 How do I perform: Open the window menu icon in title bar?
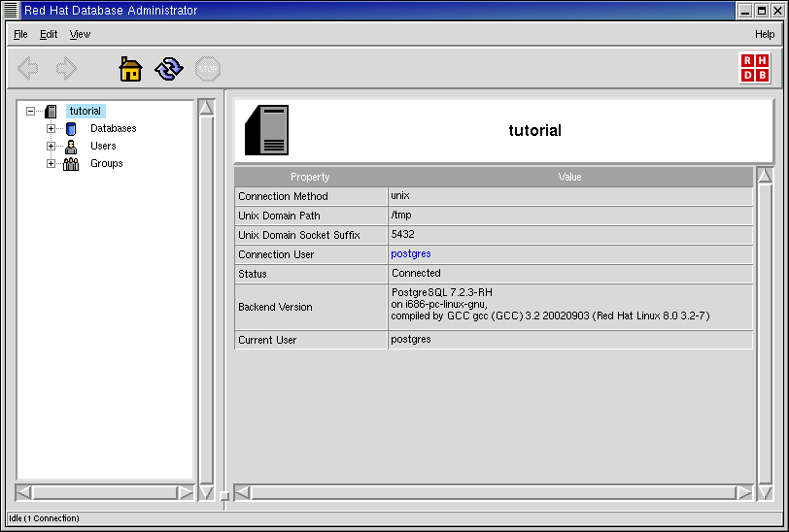(x=11, y=10)
